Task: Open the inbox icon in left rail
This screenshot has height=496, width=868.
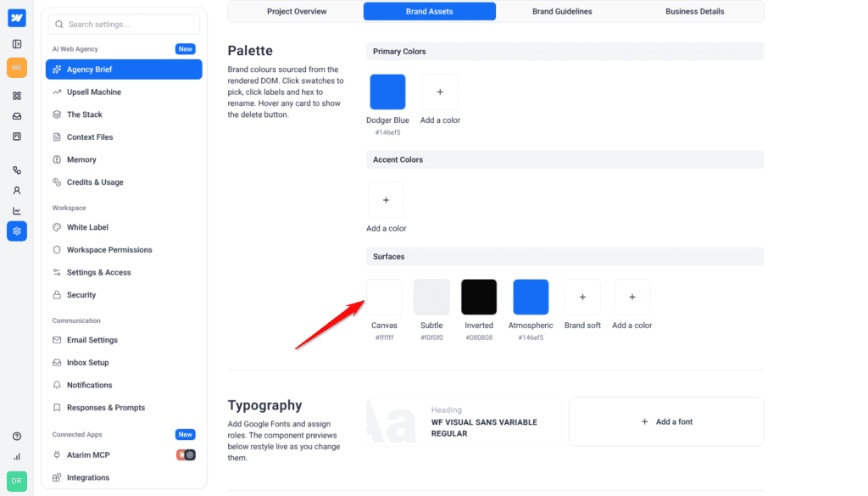Action: coord(17,116)
